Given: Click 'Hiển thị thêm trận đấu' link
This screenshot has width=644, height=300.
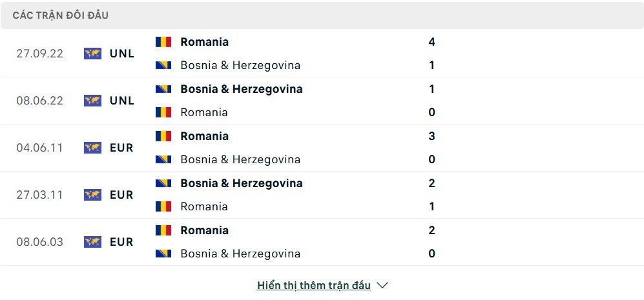Looking at the screenshot, I should [x=314, y=285].
